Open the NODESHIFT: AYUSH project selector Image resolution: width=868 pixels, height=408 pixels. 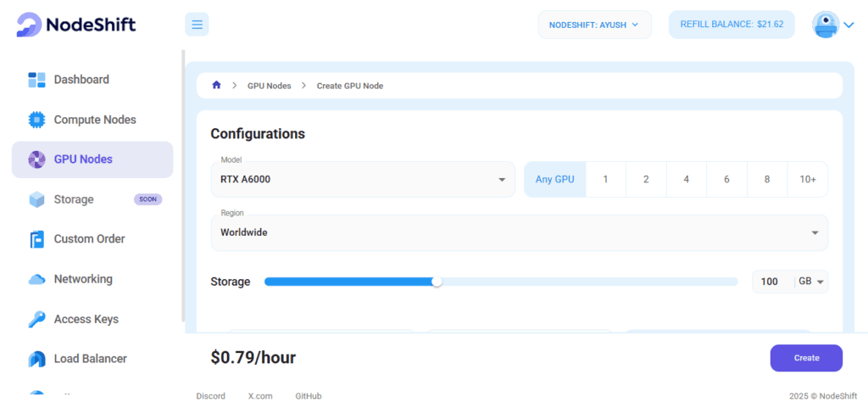coord(594,25)
